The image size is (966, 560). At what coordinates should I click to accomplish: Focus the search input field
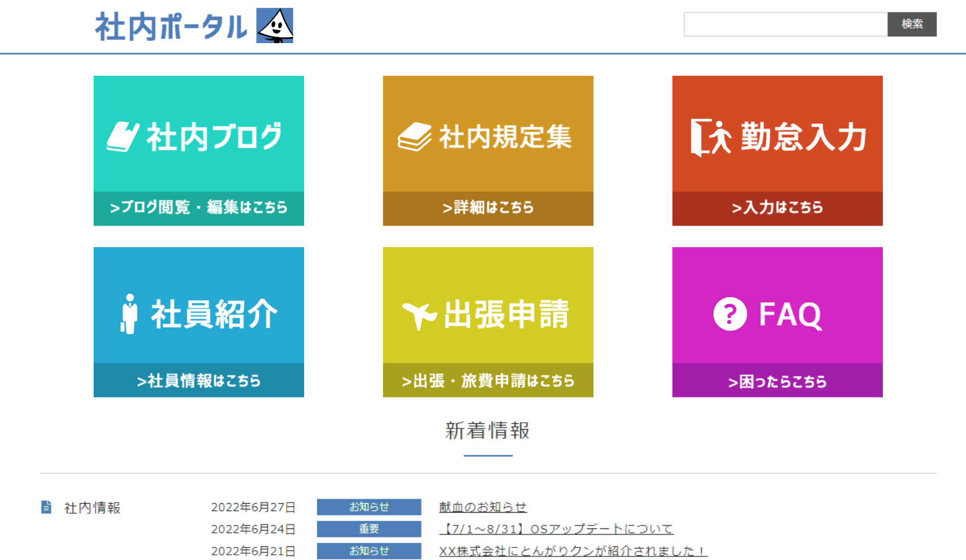click(x=786, y=24)
